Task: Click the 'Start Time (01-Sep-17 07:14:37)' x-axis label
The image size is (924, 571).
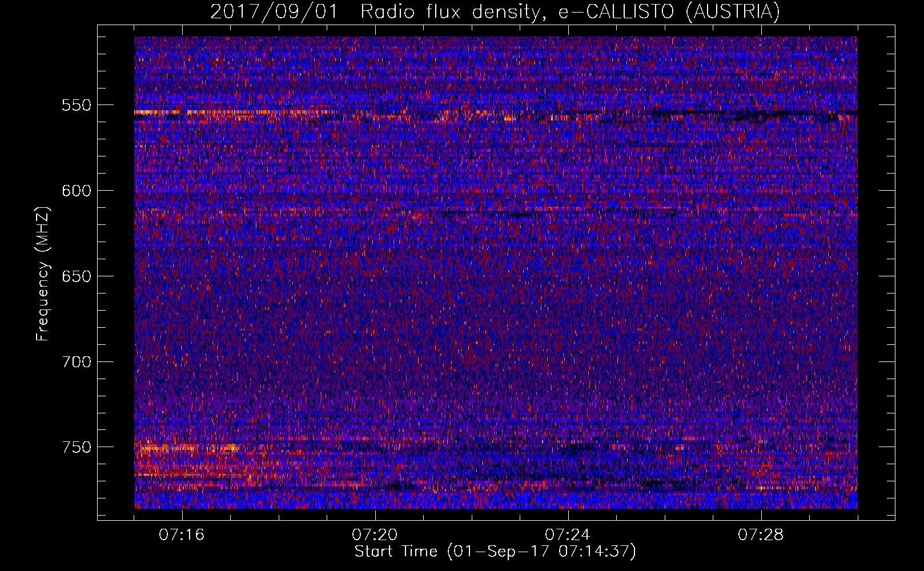Action: [495, 552]
